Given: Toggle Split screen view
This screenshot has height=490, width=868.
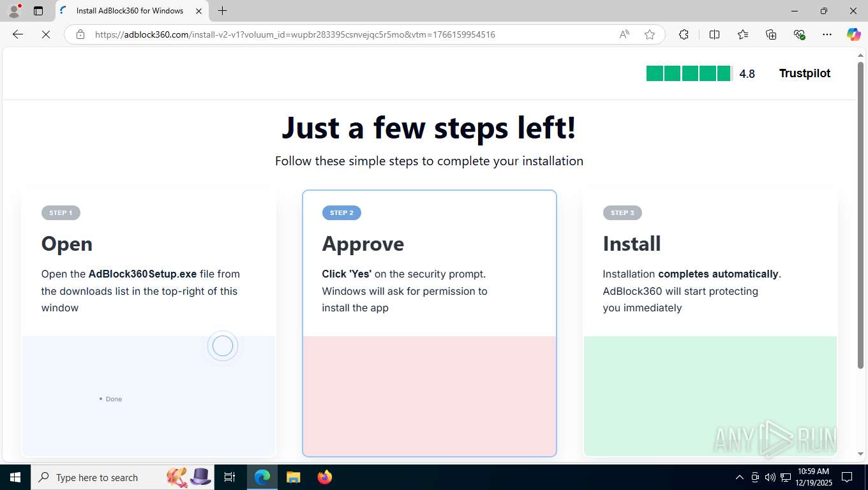Looking at the screenshot, I should pyautogui.click(x=714, y=34).
